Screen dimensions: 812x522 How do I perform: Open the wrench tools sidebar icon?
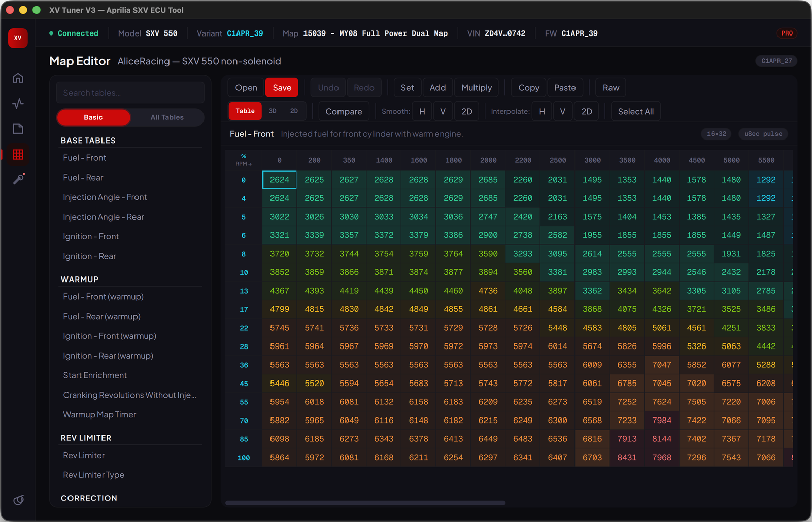[x=19, y=179]
